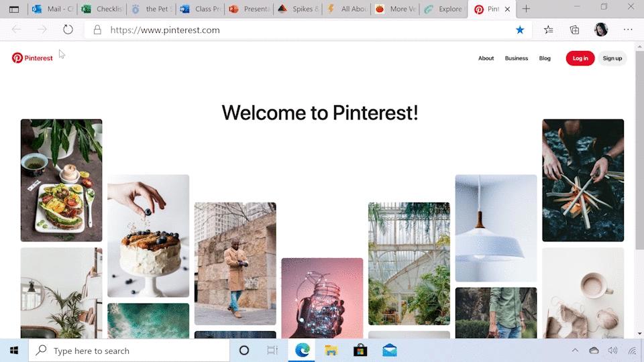This screenshot has height=362, width=644.
Task: Open the coffee cup and yarn photo
Action: 583,293
